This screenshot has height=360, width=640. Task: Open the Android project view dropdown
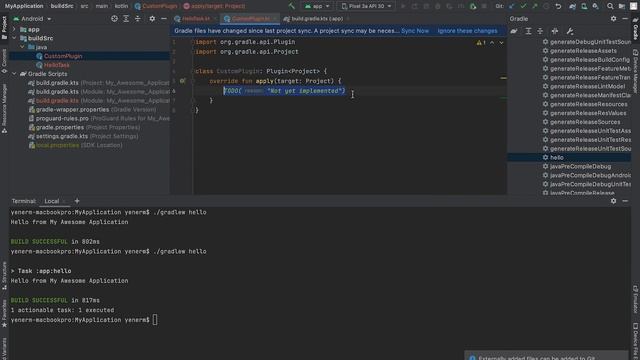pyautogui.click(x=32, y=19)
